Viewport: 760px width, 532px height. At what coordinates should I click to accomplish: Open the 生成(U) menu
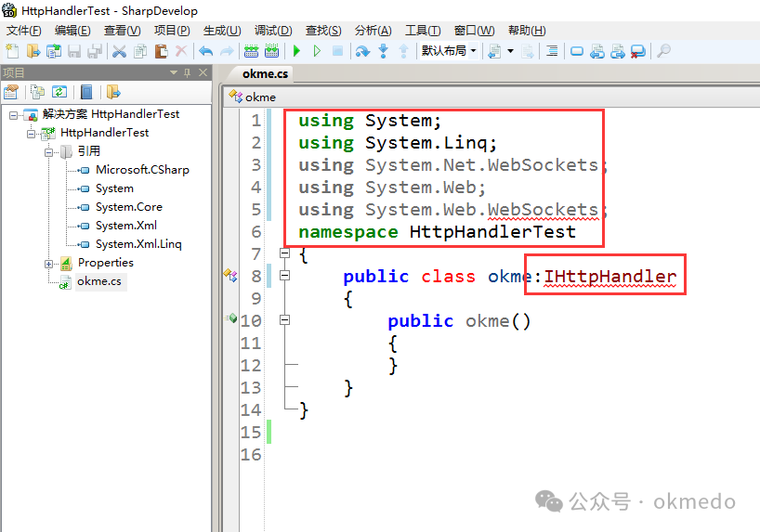222,31
